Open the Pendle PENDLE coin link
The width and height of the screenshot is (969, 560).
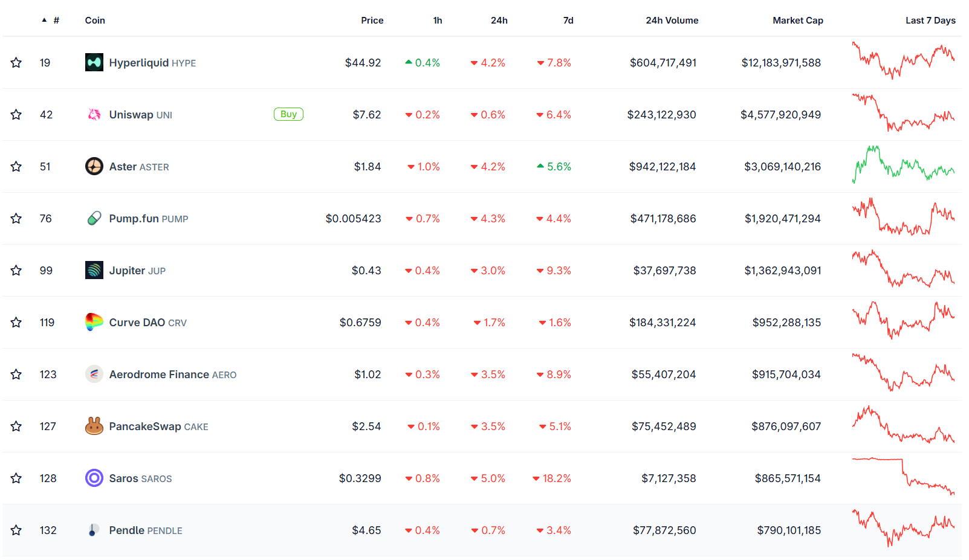[145, 530]
